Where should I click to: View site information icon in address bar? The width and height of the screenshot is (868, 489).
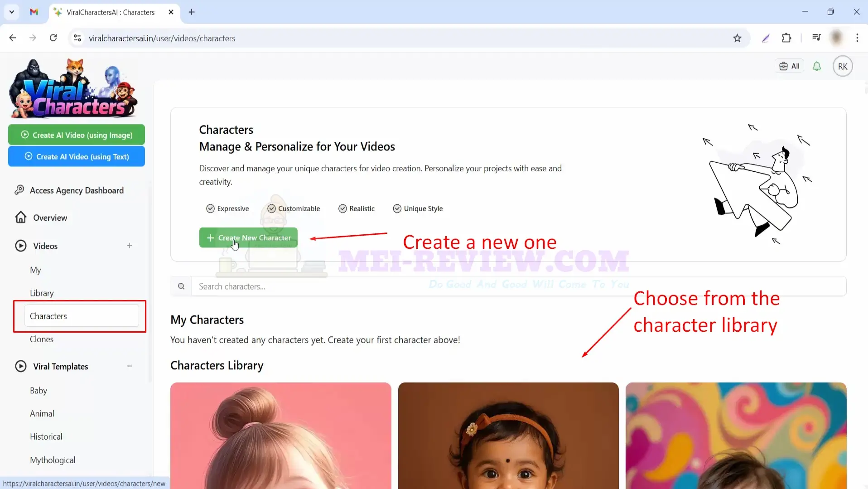coord(77,38)
